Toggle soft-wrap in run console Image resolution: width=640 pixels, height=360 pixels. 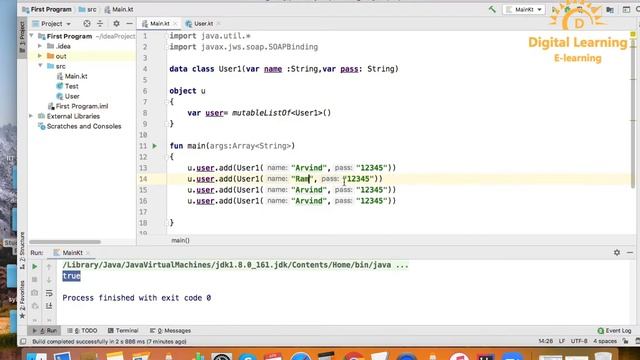click(x=49, y=293)
